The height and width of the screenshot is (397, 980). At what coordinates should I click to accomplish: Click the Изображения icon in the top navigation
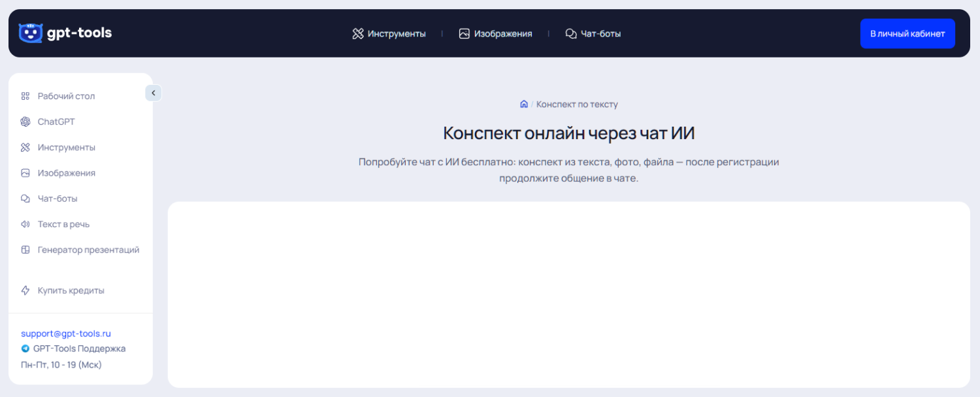465,33
